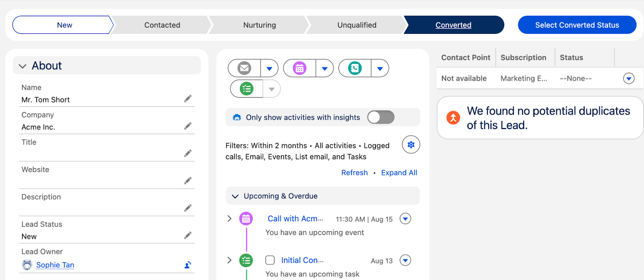Open the Status --None-- dropdown
This screenshot has width=644, height=280.
(628, 78)
